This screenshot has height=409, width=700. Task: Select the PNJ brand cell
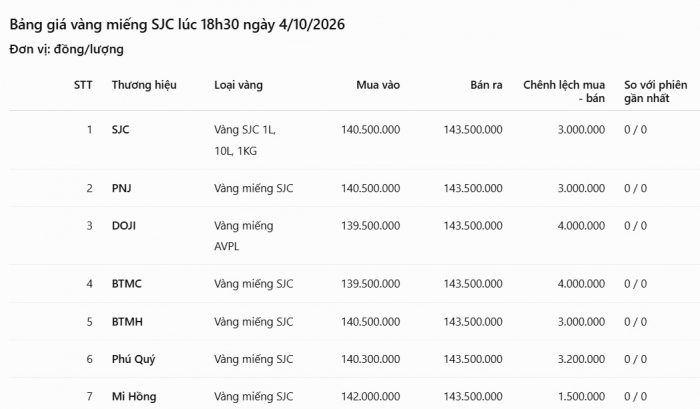tap(121, 188)
